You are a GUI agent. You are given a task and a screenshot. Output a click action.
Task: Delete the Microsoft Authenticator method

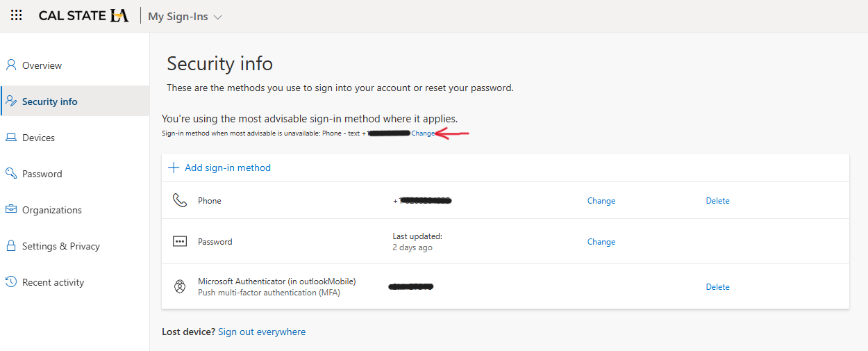coord(717,287)
